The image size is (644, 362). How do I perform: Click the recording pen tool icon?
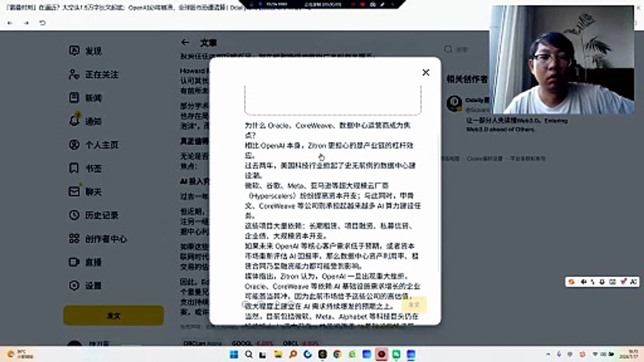(382, 4)
